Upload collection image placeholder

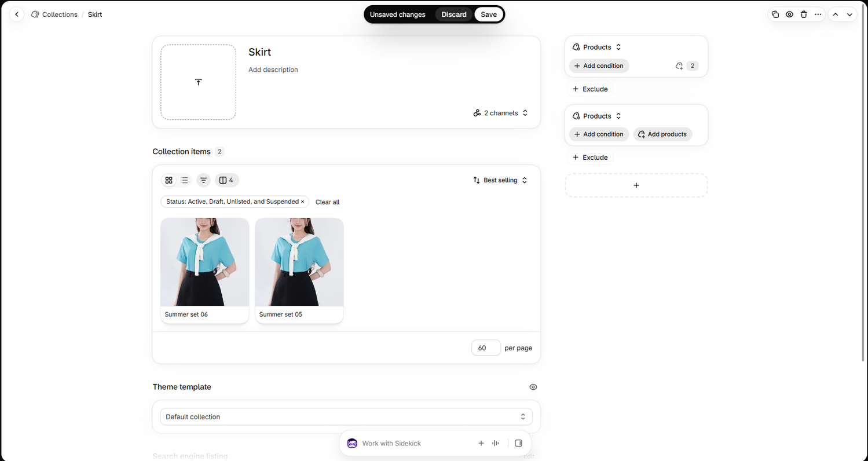(x=198, y=82)
